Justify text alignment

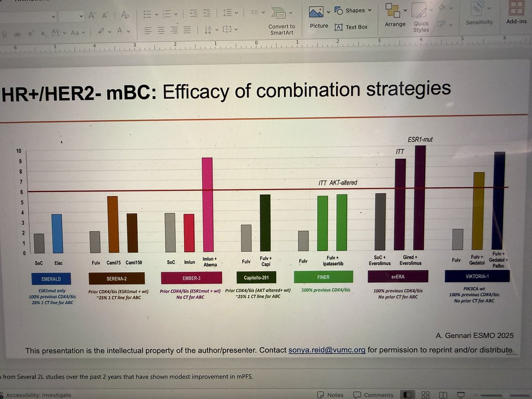(x=187, y=30)
